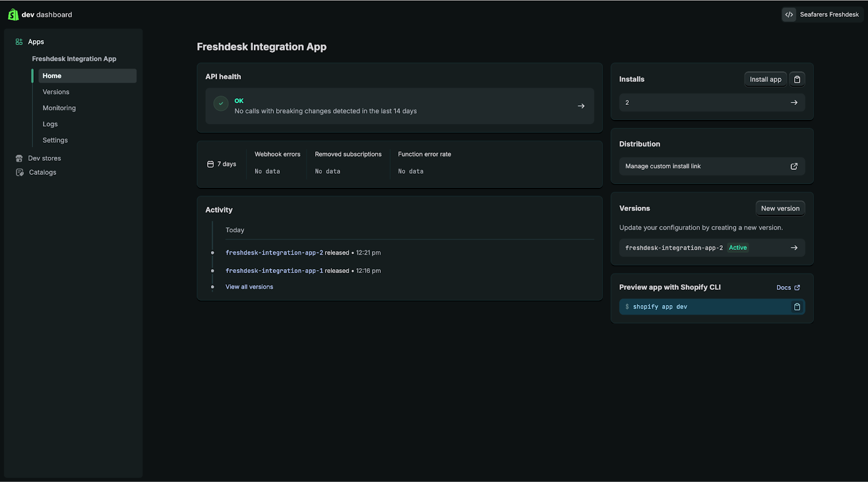This screenshot has height=482, width=868.
Task: Click the No calls with breaking changes message
Action: pyautogui.click(x=325, y=111)
